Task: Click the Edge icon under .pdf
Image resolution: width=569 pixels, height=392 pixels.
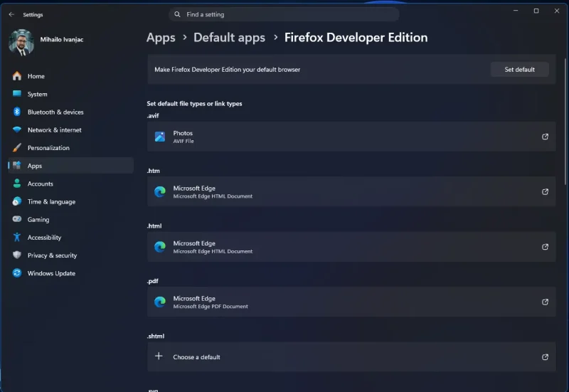Action: point(160,302)
